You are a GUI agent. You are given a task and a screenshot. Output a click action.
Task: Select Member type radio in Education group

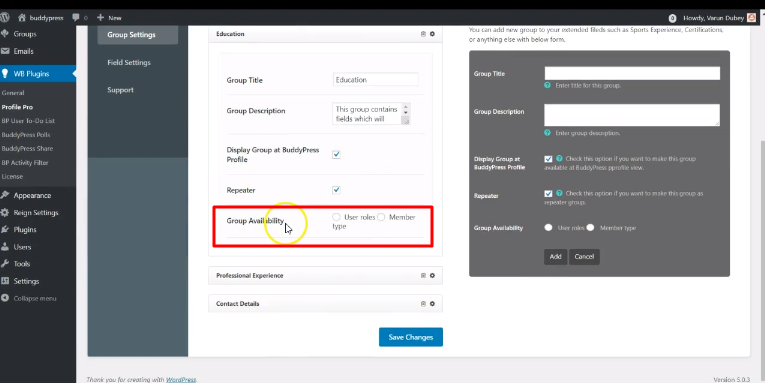click(x=381, y=217)
